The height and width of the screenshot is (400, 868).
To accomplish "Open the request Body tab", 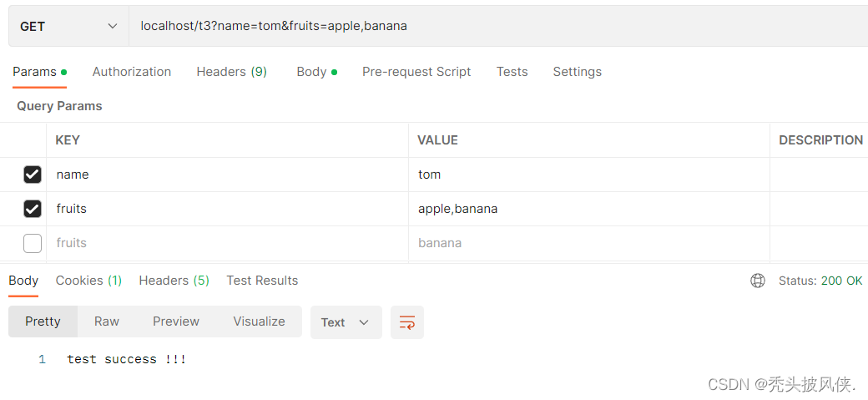I will click(x=316, y=72).
